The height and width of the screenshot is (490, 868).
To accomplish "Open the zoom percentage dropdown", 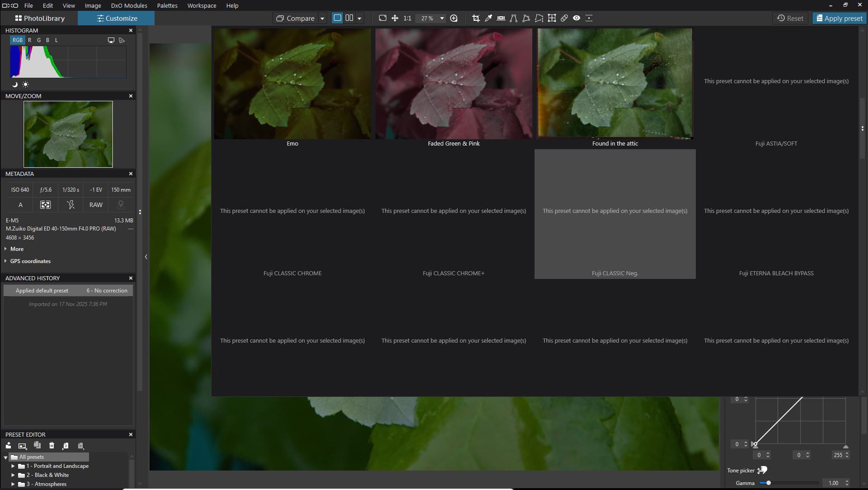I will (442, 18).
